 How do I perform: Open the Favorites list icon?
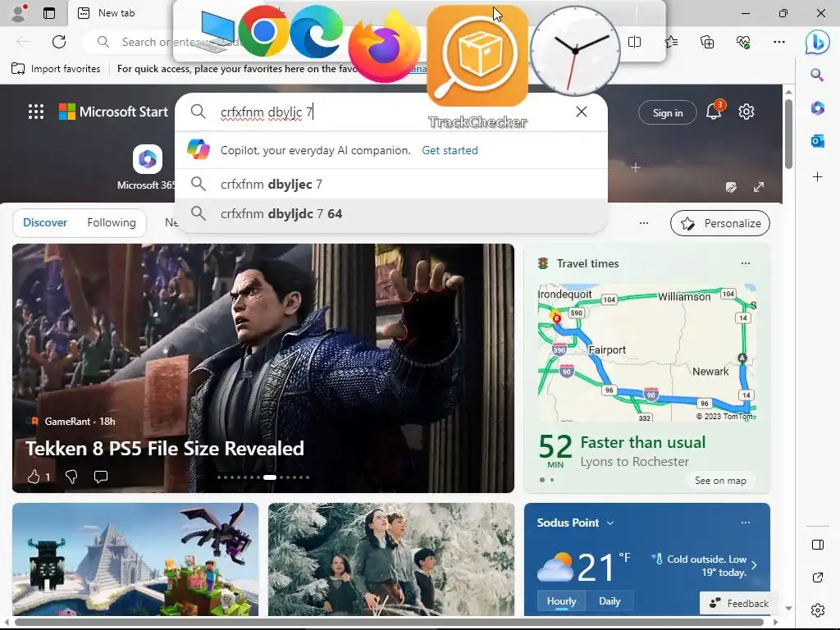[x=671, y=42]
